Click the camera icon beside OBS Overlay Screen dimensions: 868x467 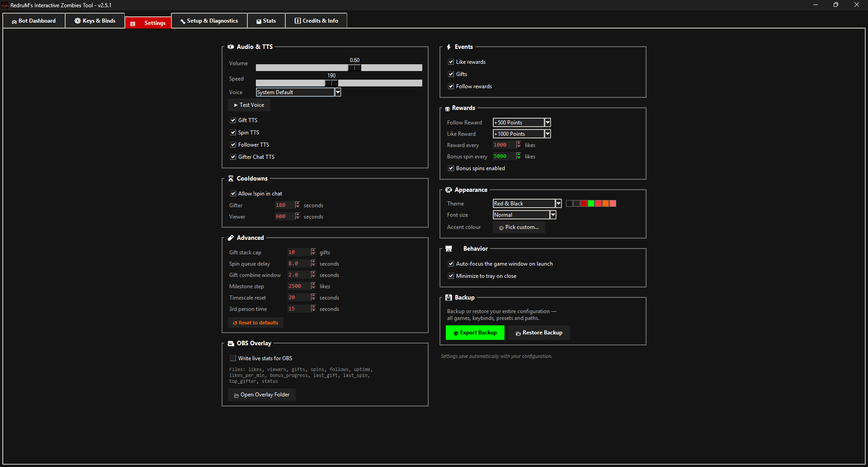point(231,343)
